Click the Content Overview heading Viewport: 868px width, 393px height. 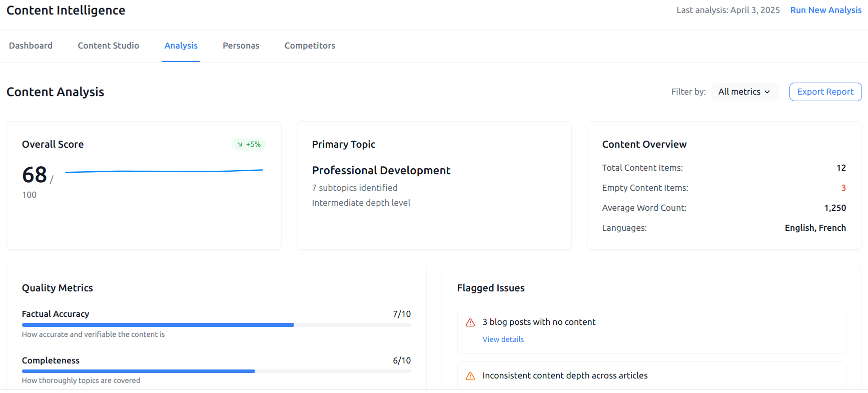tap(644, 144)
